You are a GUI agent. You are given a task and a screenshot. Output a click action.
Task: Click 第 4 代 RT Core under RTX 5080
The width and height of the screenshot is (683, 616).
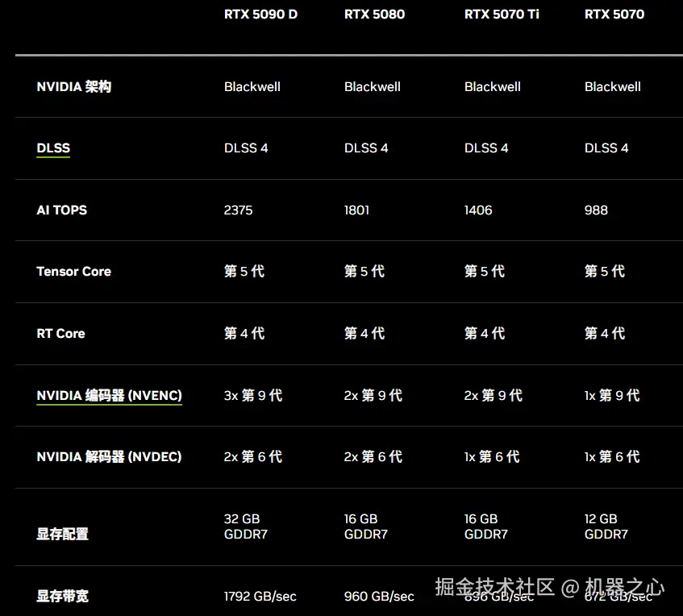click(x=364, y=334)
